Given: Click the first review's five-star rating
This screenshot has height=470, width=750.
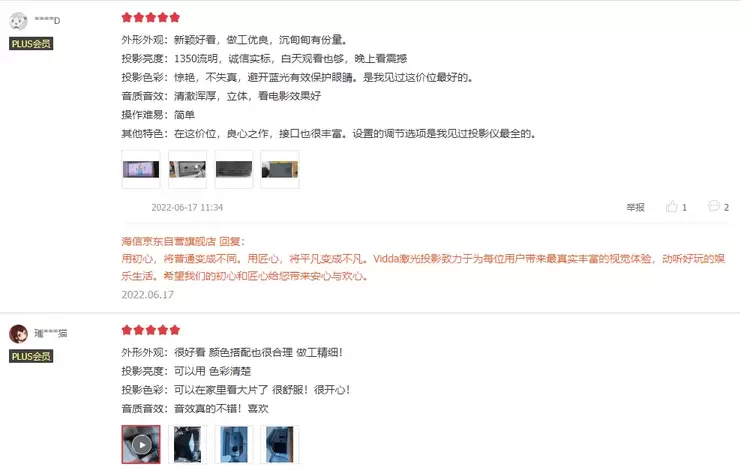Looking at the screenshot, I should (151, 18).
